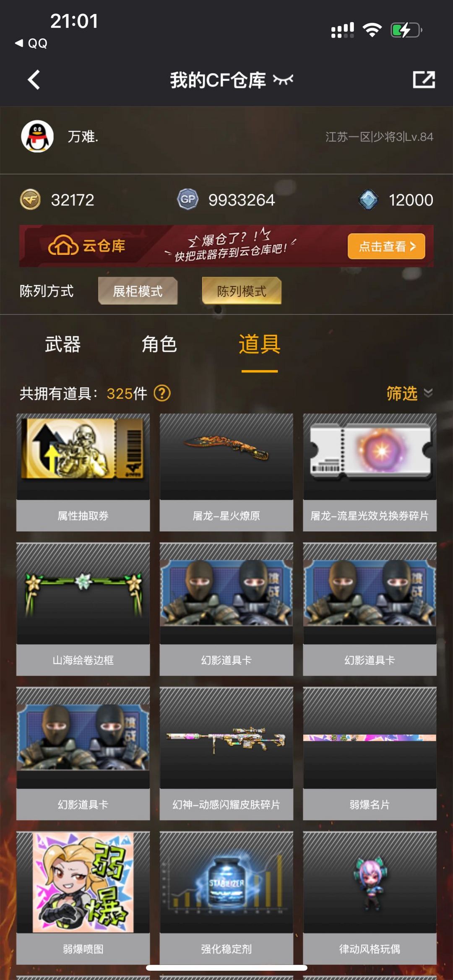Open the 武器 tab

63,344
